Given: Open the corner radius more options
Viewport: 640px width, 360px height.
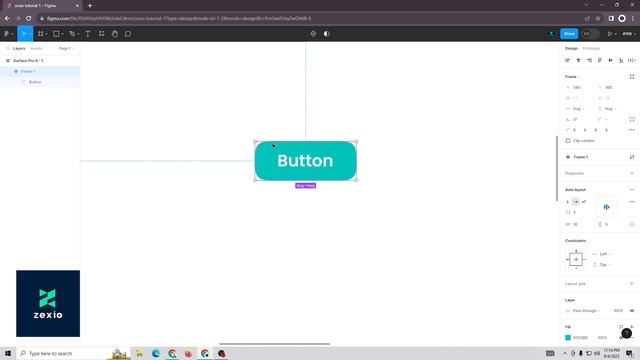Looking at the screenshot, I should [632, 130].
